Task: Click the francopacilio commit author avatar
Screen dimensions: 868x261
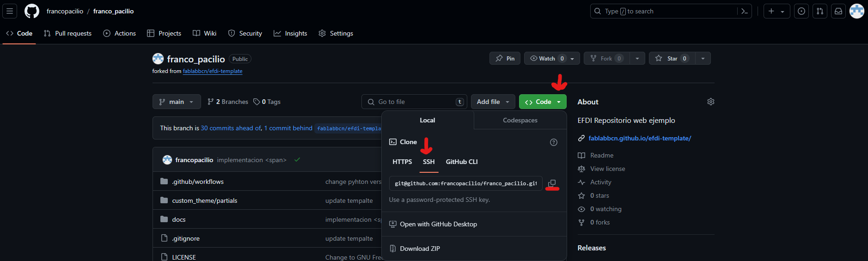Action: pyautogui.click(x=167, y=160)
